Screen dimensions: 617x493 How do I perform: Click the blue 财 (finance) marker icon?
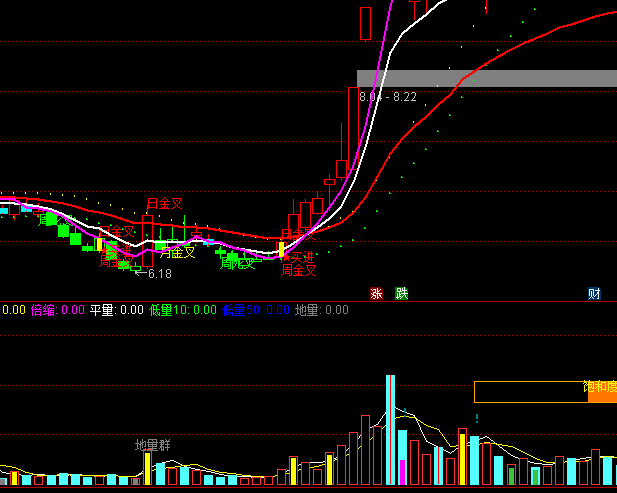(x=594, y=293)
